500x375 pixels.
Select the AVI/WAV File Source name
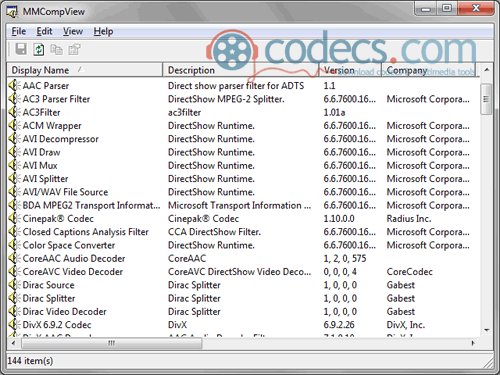pyautogui.click(x=65, y=192)
